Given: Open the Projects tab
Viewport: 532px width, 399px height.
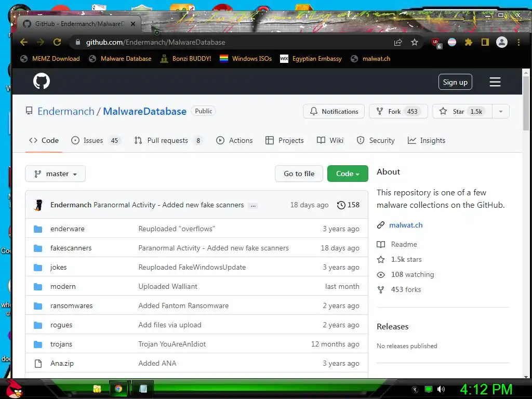Looking at the screenshot, I should (x=284, y=140).
